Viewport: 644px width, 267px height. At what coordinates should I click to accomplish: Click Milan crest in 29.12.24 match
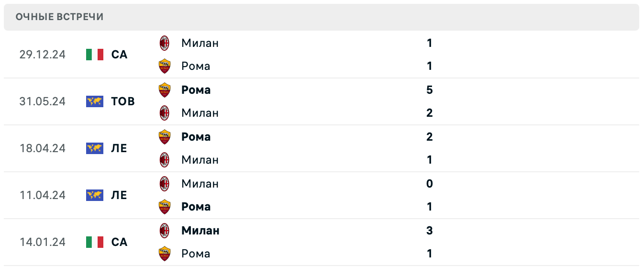point(165,43)
